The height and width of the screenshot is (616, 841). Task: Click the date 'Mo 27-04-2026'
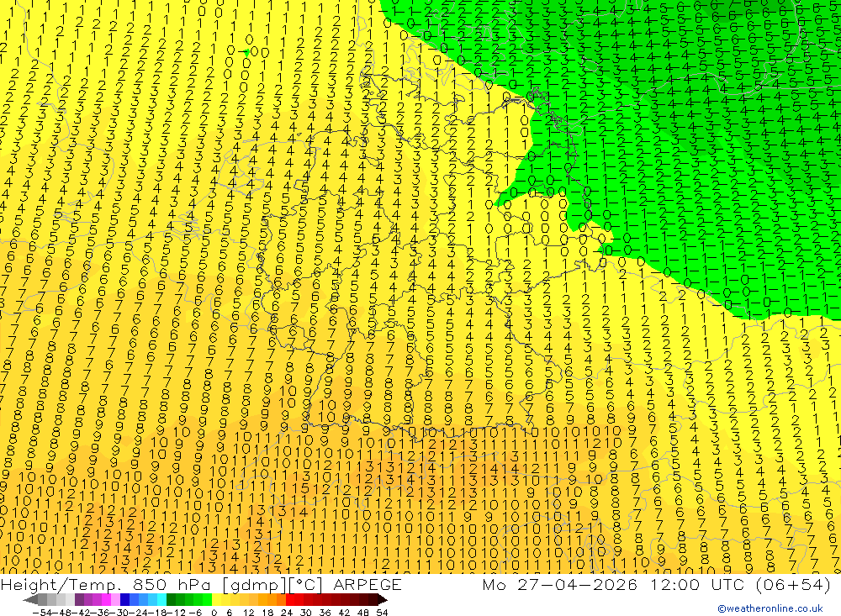click(559, 584)
